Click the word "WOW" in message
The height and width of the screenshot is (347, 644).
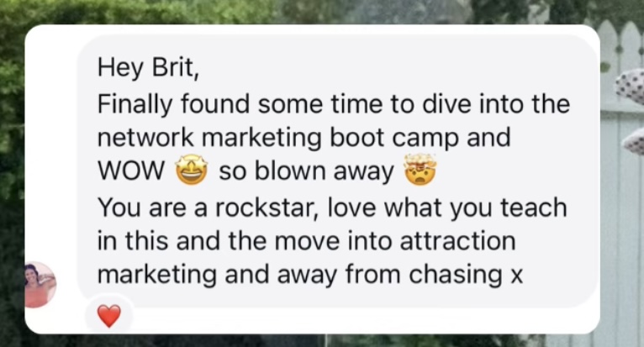131,171
